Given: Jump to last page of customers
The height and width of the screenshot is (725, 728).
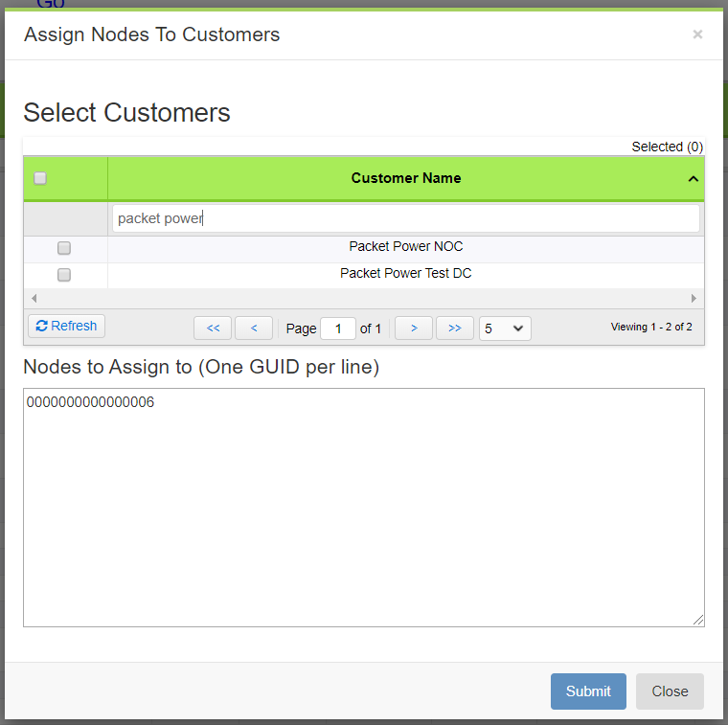Looking at the screenshot, I should [x=454, y=329].
